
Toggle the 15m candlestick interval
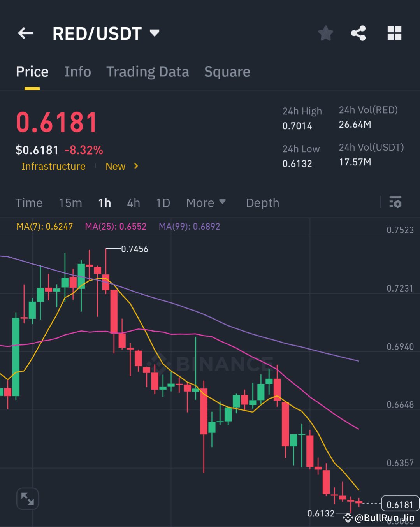pos(70,202)
